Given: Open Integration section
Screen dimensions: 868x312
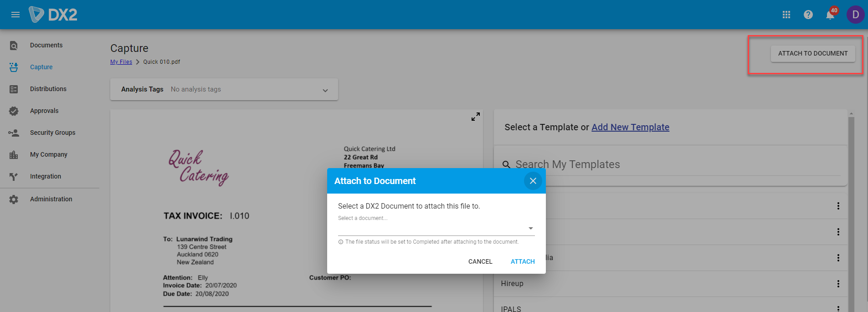Looking at the screenshot, I should 46,176.
